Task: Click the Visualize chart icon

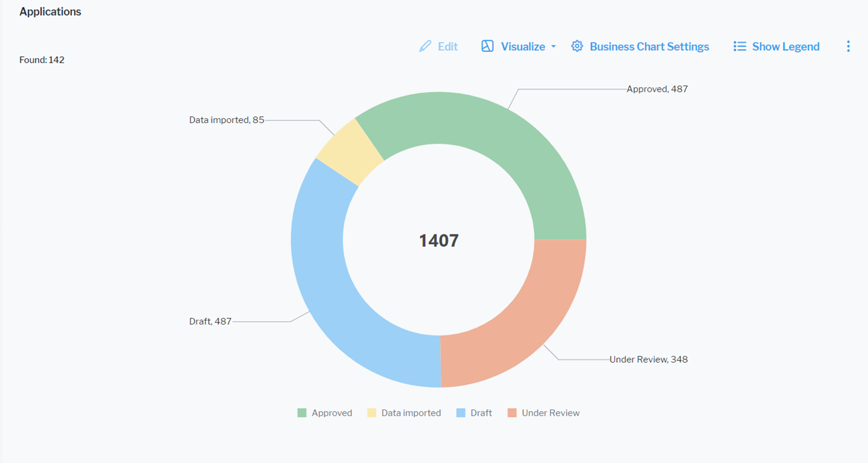Action: pos(486,46)
